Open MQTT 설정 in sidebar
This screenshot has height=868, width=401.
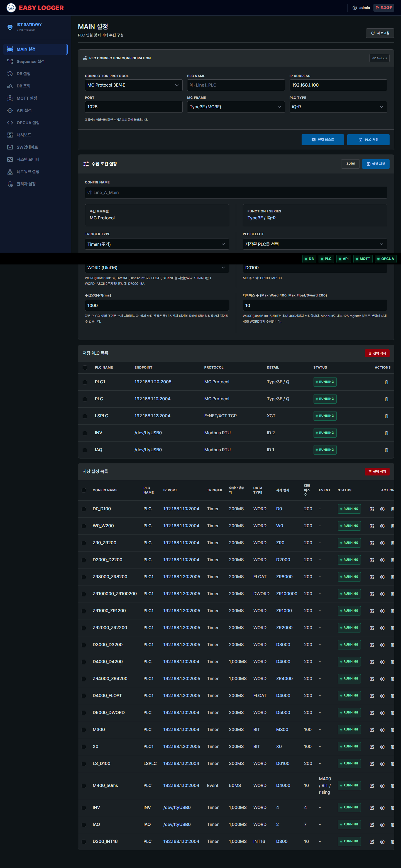tap(35, 98)
